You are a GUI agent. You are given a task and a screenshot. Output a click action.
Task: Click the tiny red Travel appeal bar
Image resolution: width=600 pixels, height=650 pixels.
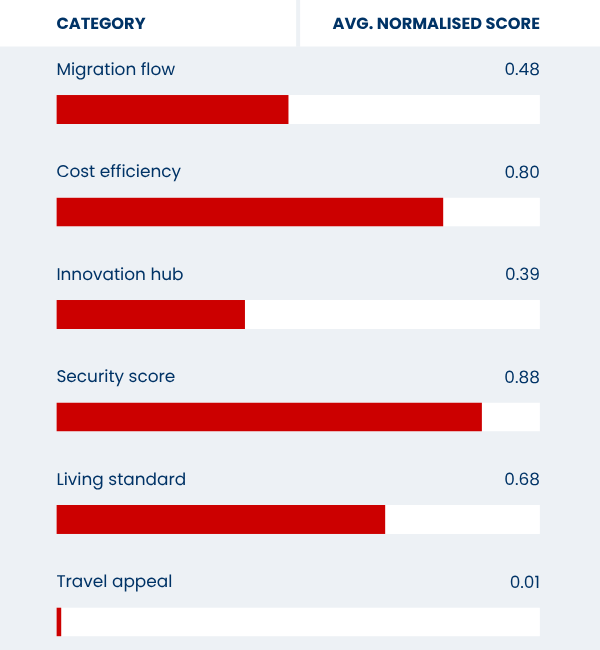[x=59, y=622]
